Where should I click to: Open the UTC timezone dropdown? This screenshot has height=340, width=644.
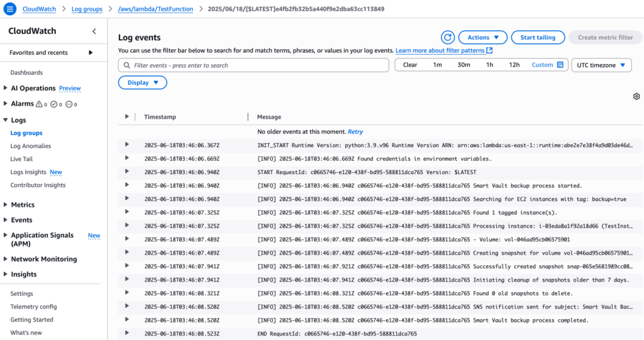tap(601, 65)
